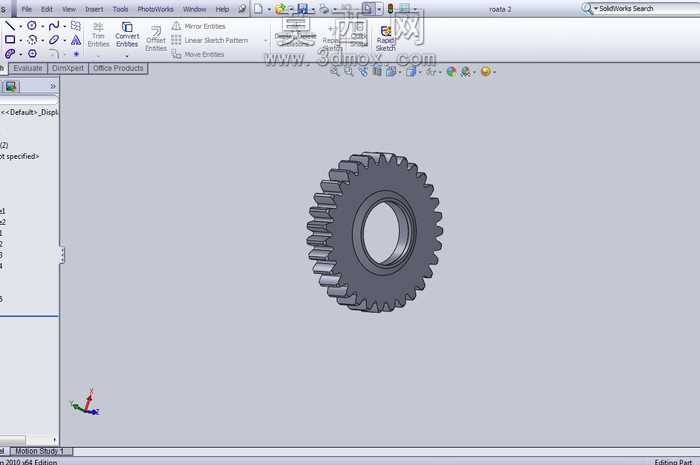Image resolution: width=700 pixels, height=465 pixels.
Task: Select the Corner Rectangle sketch tool
Action: [x=10, y=40]
